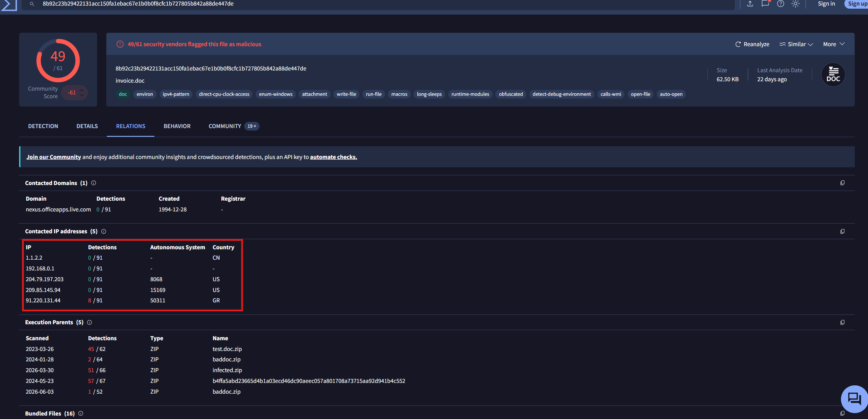
Task: Click the file hash text in header
Action: coord(211,68)
